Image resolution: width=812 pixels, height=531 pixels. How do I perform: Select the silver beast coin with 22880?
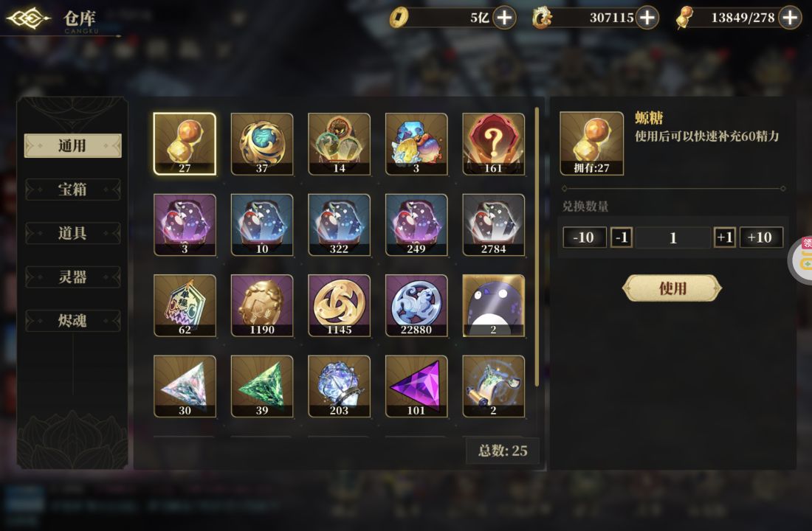[x=416, y=305]
